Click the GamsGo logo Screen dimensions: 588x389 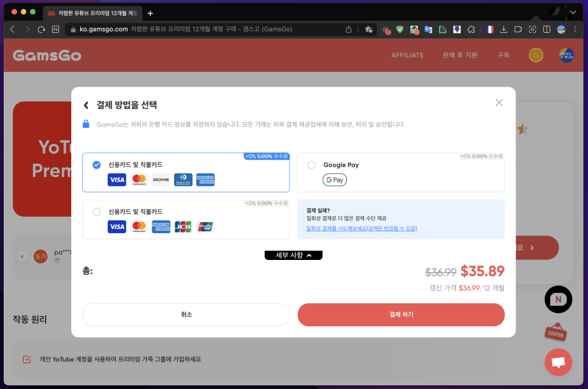click(47, 55)
